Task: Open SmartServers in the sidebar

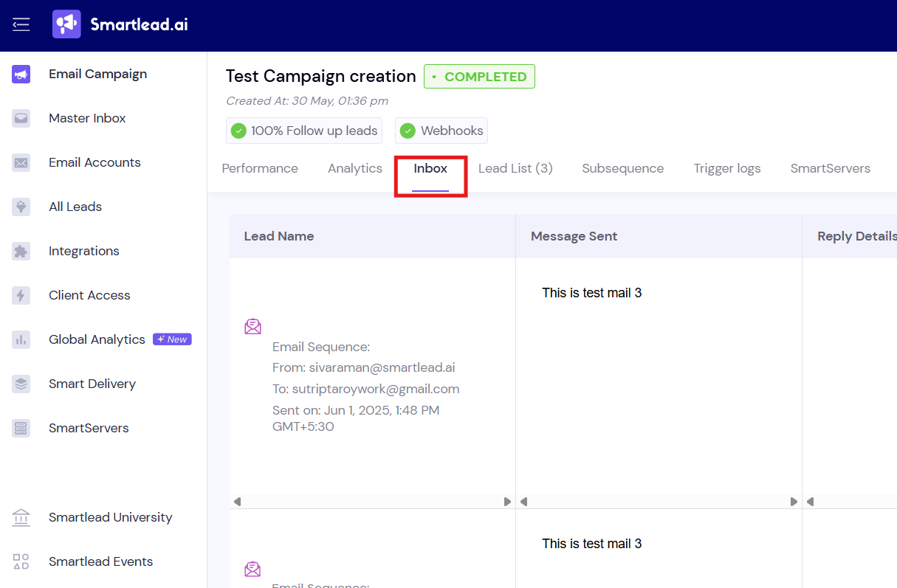Action: (89, 428)
